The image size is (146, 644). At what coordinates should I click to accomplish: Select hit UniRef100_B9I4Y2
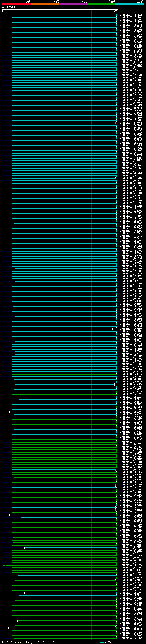point(131,72)
